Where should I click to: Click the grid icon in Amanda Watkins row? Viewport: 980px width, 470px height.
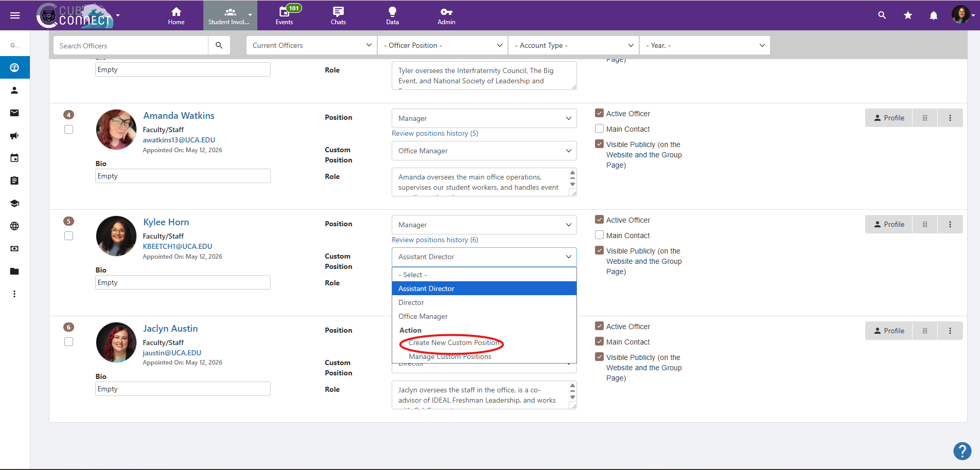click(x=925, y=118)
